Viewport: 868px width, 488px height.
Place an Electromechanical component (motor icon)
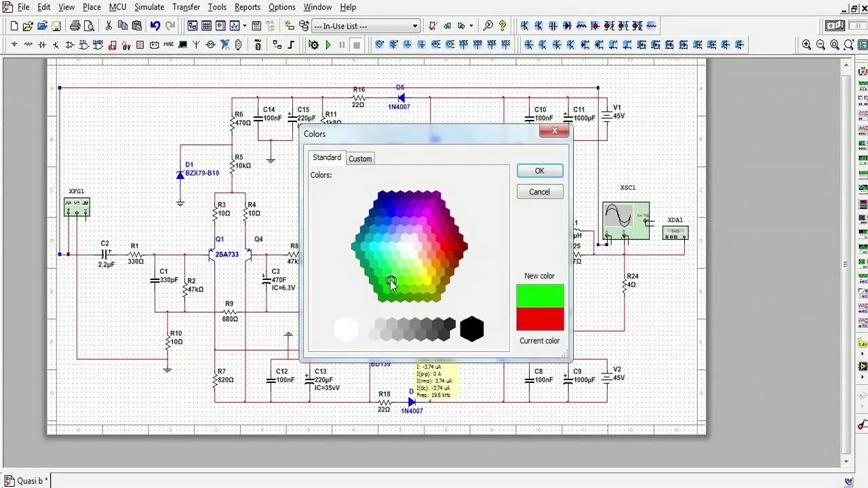point(211,45)
